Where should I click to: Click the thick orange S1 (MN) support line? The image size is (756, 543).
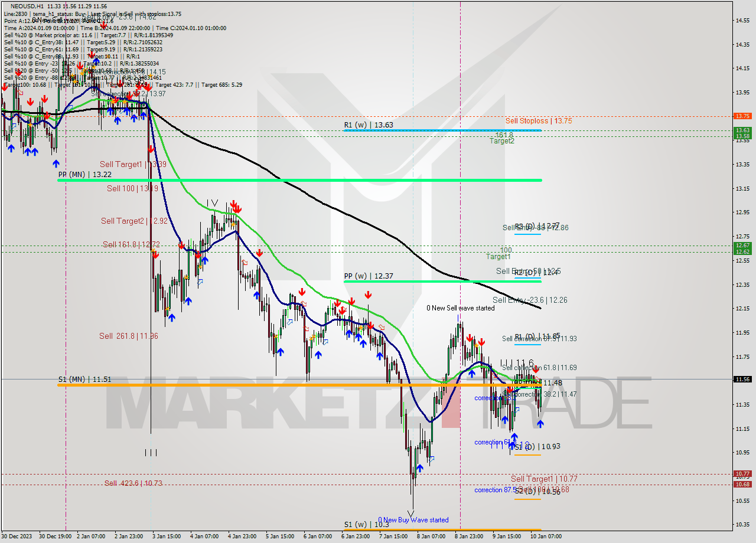tap(299, 385)
